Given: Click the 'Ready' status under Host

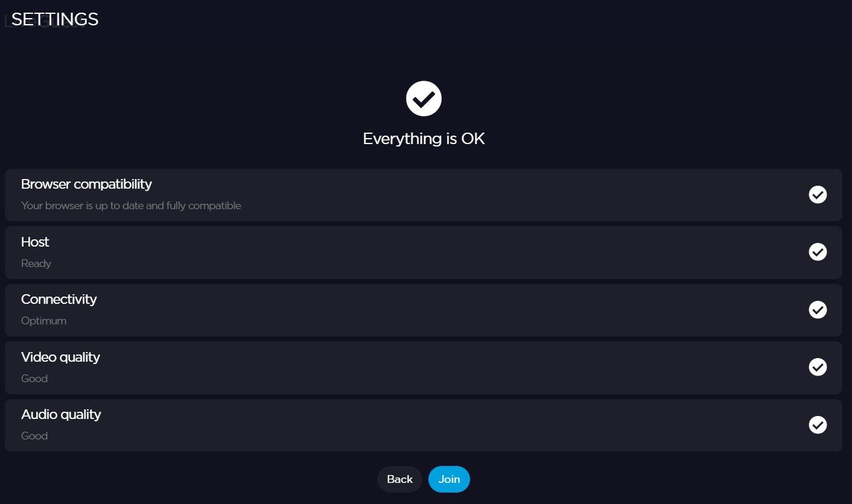Looking at the screenshot, I should pyautogui.click(x=36, y=263).
